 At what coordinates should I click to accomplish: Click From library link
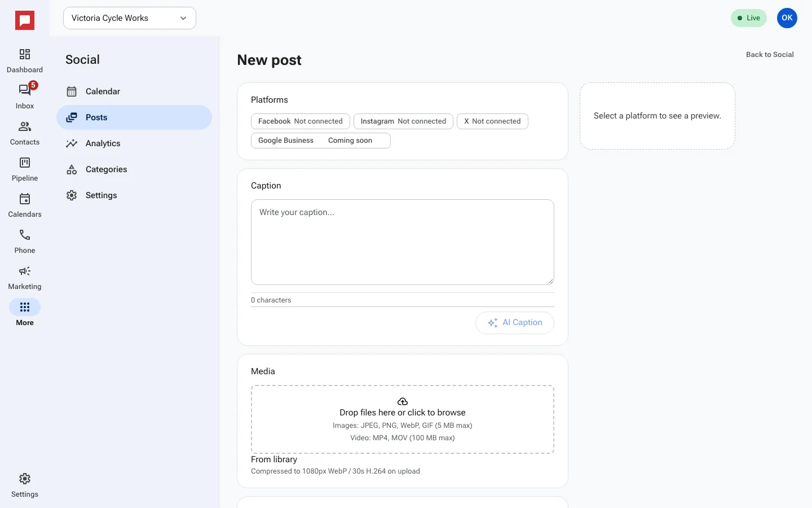[274, 459]
